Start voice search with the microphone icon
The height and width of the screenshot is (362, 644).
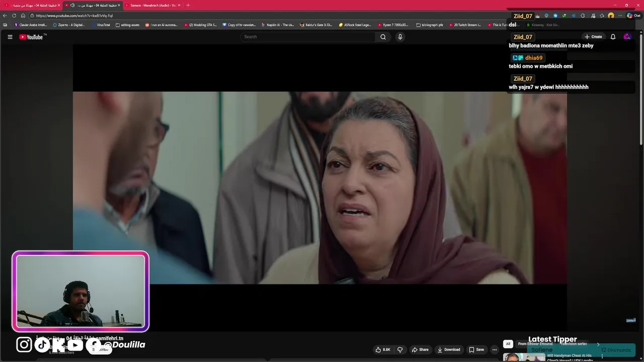pyautogui.click(x=400, y=37)
